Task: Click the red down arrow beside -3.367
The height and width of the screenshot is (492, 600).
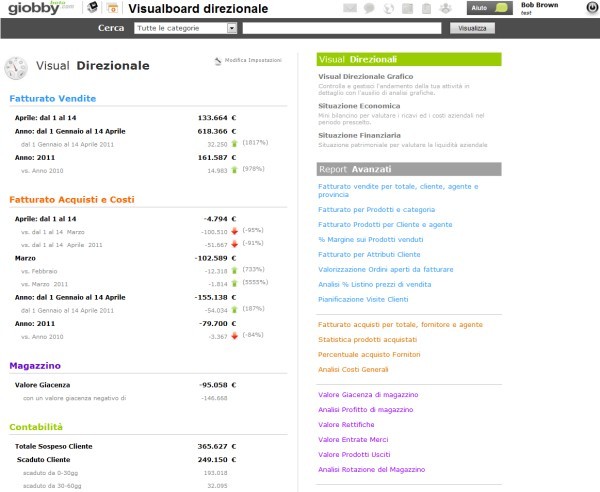Action: click(x=234, y=336)
